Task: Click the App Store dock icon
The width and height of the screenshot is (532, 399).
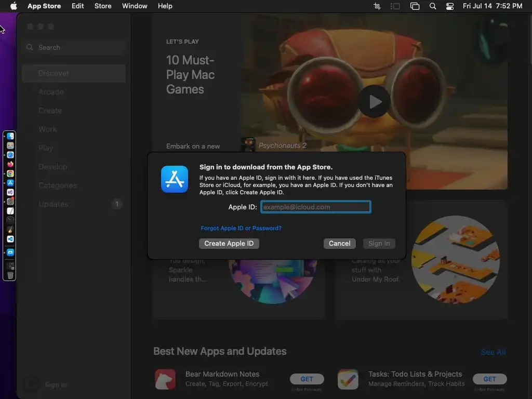Action: point(10,183)
